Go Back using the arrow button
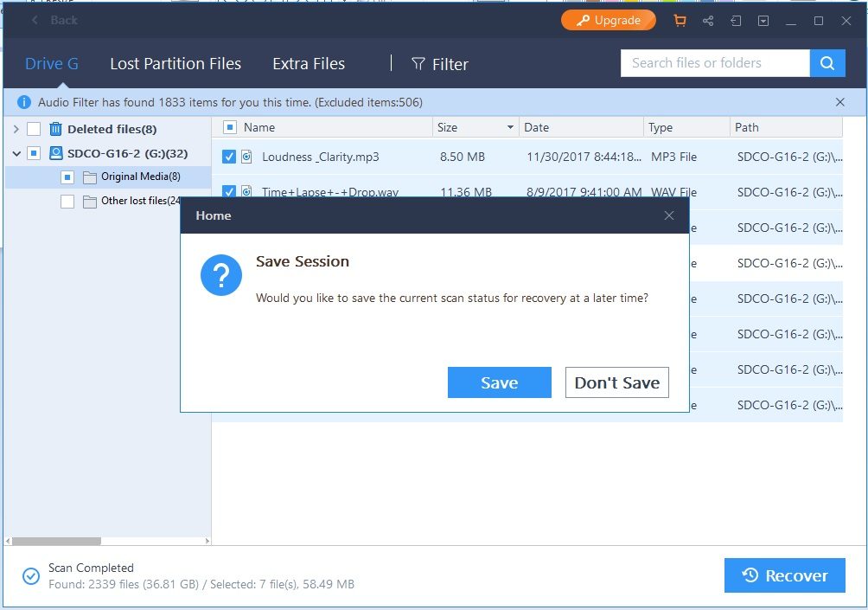The width and height of the screenshot is (868, 610). coord(54,20)
